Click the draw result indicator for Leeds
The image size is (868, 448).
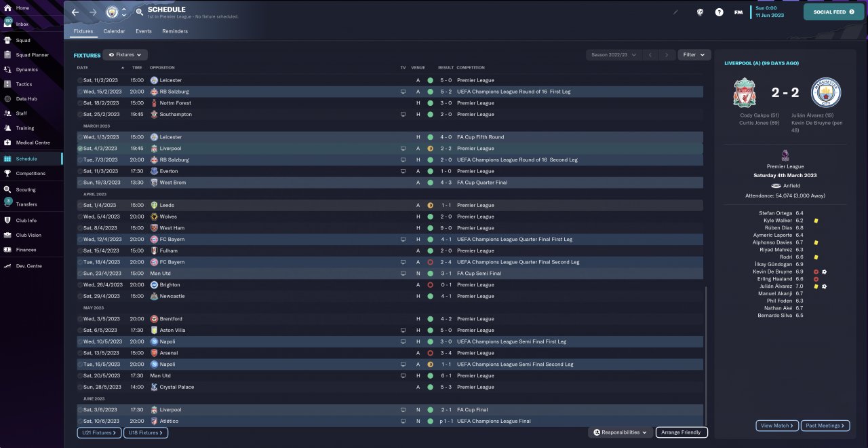pos(430,205)
